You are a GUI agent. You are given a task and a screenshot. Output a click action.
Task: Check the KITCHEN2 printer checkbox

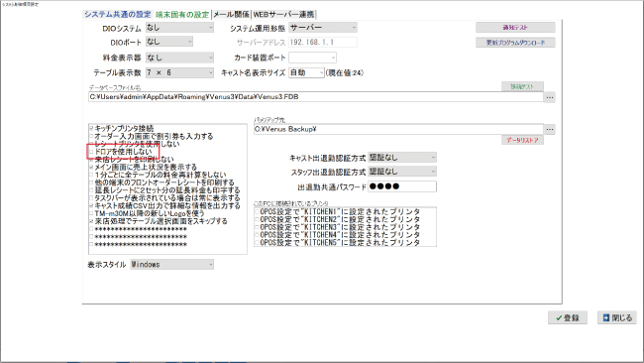(x=258, y=219)
